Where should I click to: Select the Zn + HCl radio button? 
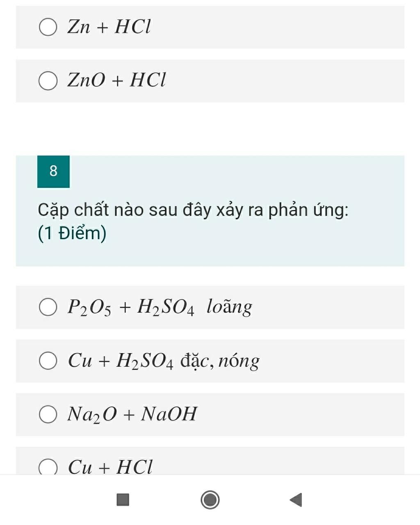point(48,27)
